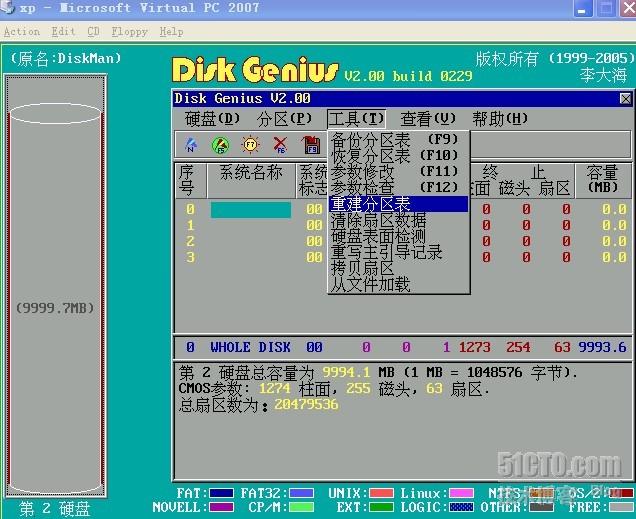636x519 pixels.
Task: Close the Disk Genius V2.00 inner window
Action: (625, 99)
